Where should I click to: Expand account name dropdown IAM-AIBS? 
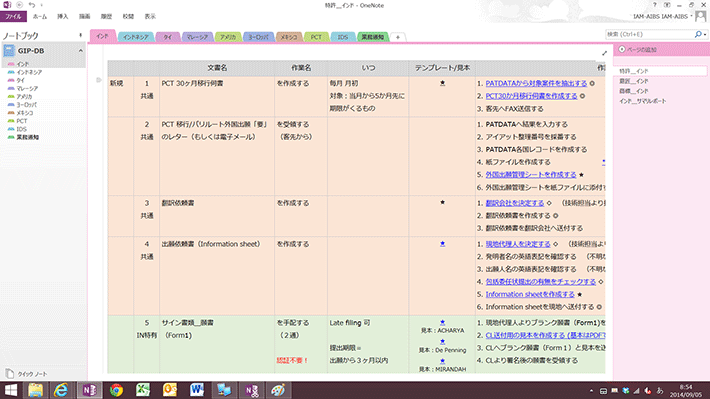pos(691,16)
